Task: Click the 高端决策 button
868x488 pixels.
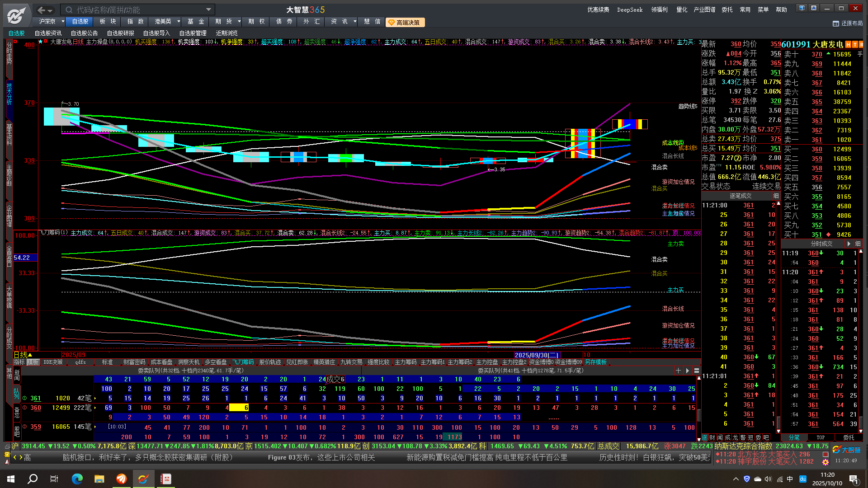Action: [x=405, y=22]
